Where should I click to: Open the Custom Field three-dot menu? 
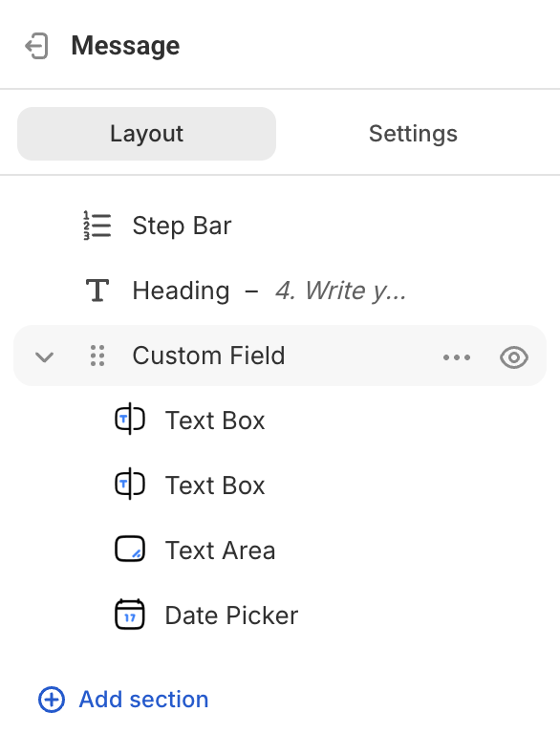pyautogui.click(x=457, y=357)
